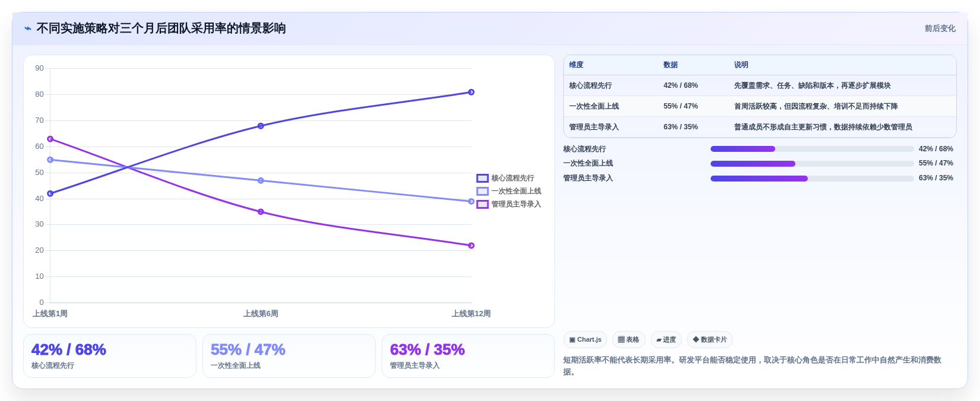Click the 管理员主导录入 progress row label

click(588, 178)
